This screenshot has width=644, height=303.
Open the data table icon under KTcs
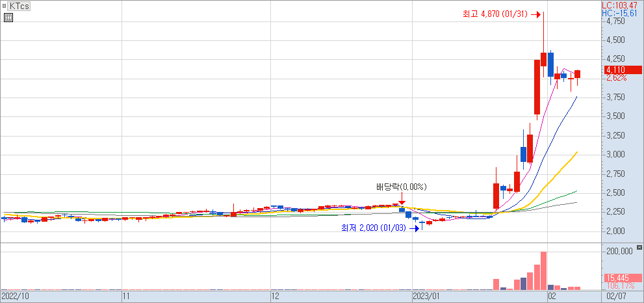(x=8, y=18)
